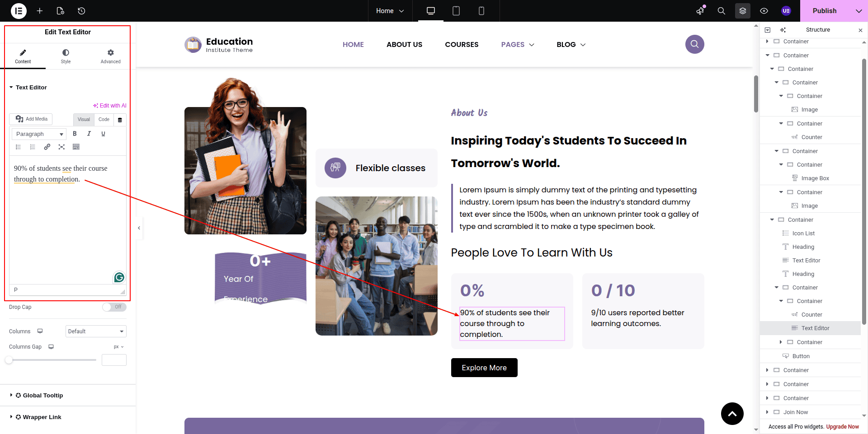Viewport: 868px width, 434px height.
Task: Switch to the Style tab
Action: (x=66, y=56)
